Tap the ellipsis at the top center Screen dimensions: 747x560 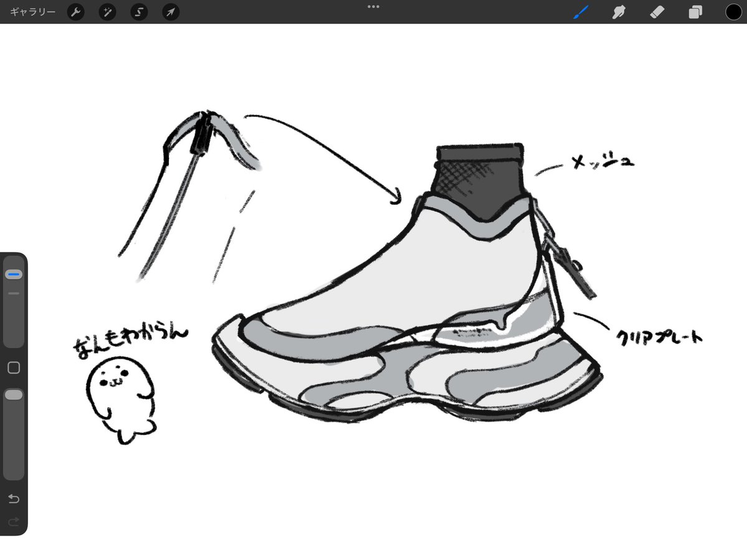[x=373, y=7]
